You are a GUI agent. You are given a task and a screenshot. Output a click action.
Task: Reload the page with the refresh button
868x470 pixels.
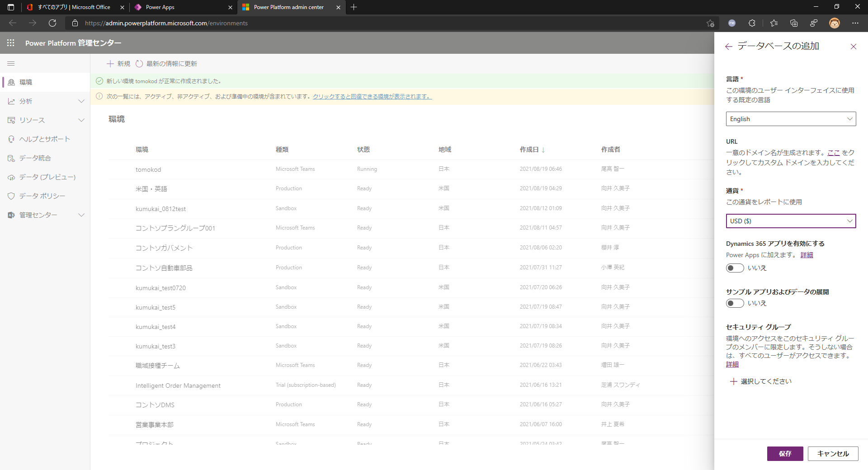pos(52,23)
